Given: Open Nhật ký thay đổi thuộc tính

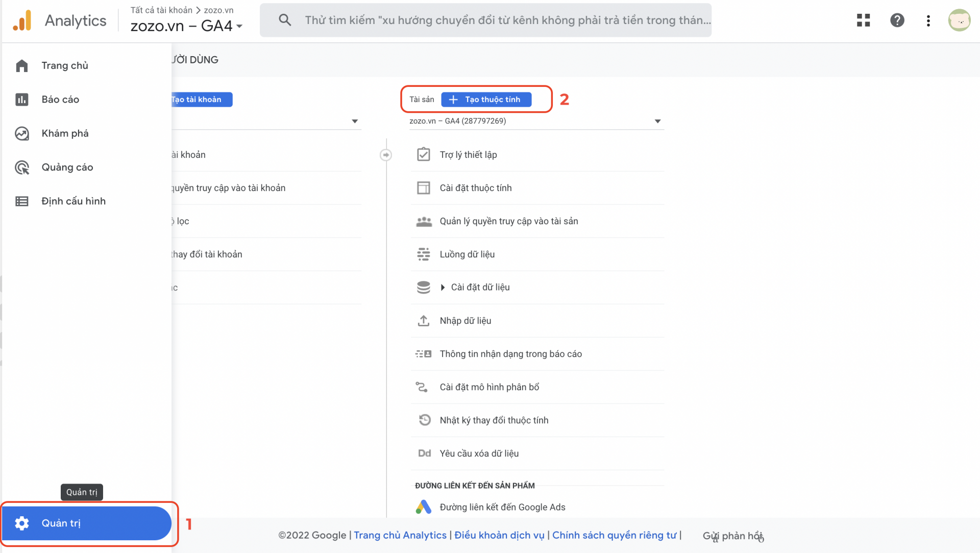Looking at the screenshot, I should coord(494,420).
